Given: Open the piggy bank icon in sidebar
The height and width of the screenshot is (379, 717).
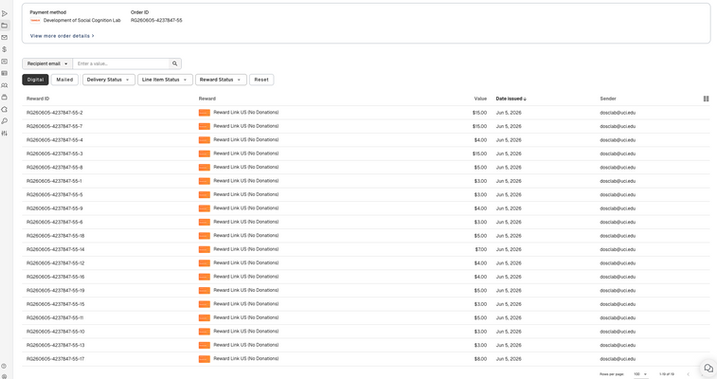Looking at the screenshot, I should click(5, 109).
